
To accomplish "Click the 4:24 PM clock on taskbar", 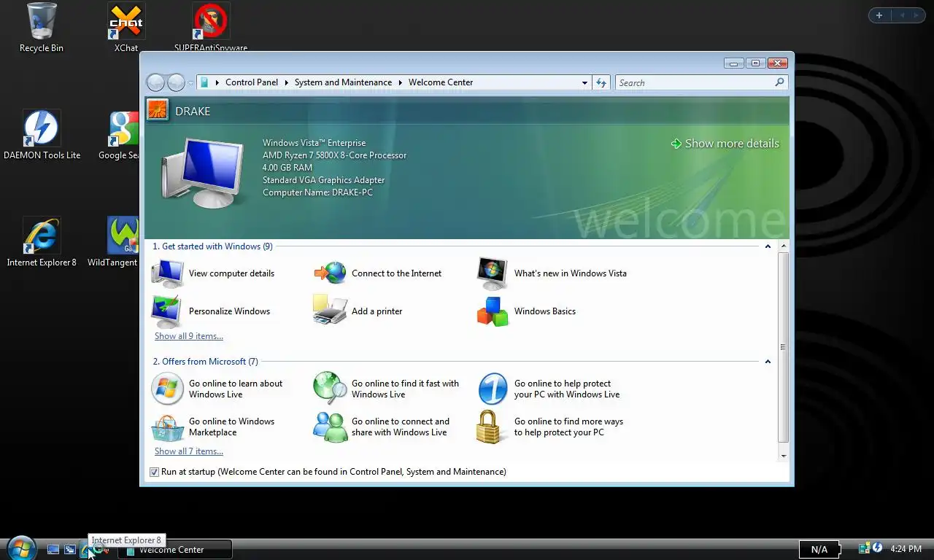I will point(906,549).
